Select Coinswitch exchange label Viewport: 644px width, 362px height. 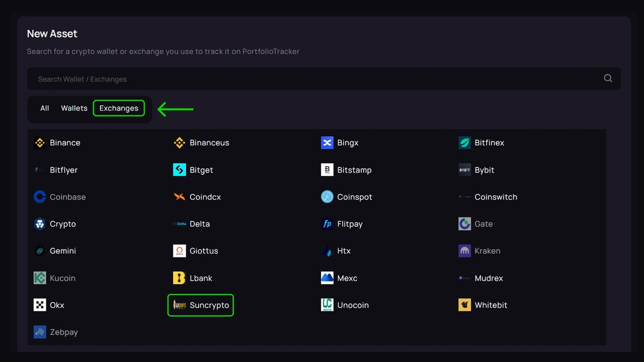coord(495,197)
